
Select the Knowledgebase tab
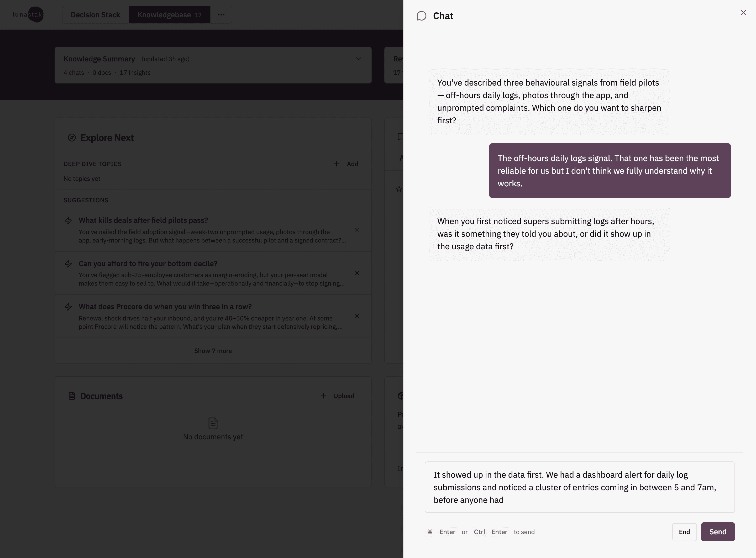pyautogui.click(x=169, y=15)
